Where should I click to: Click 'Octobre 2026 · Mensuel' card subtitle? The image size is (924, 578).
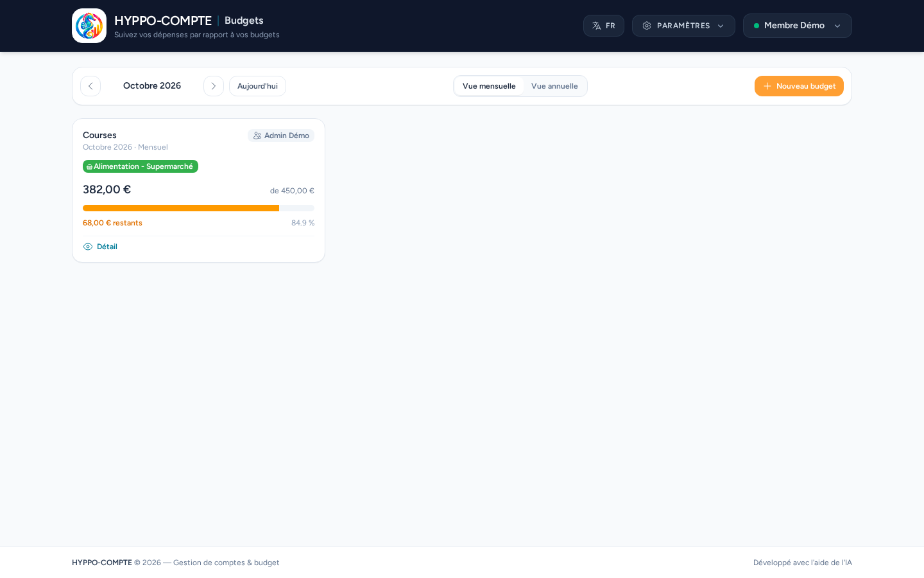(125, 147)
